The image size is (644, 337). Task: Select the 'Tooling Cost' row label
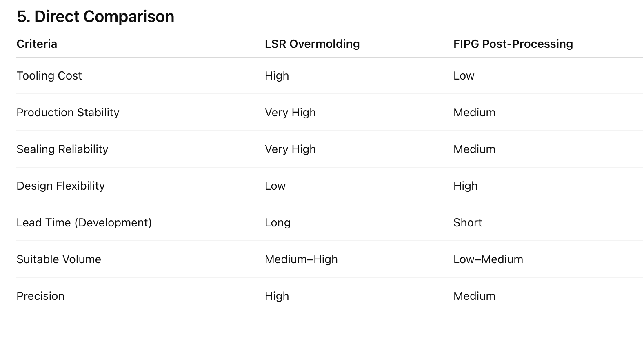click(49, 76)
